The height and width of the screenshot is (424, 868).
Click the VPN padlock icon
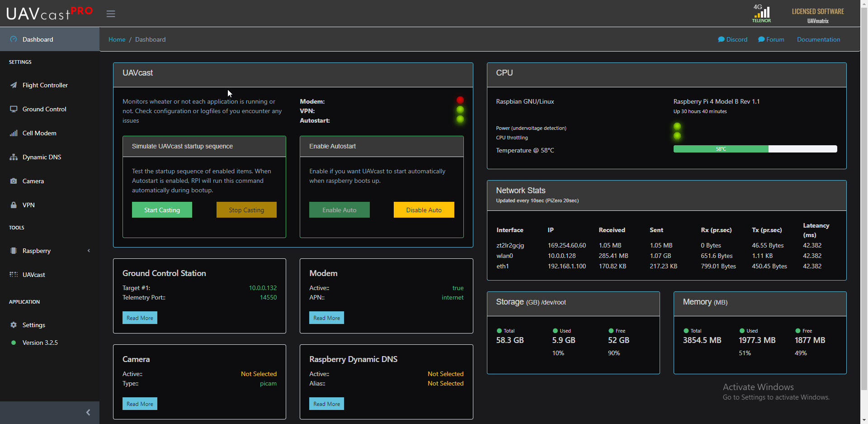point(14,205)
